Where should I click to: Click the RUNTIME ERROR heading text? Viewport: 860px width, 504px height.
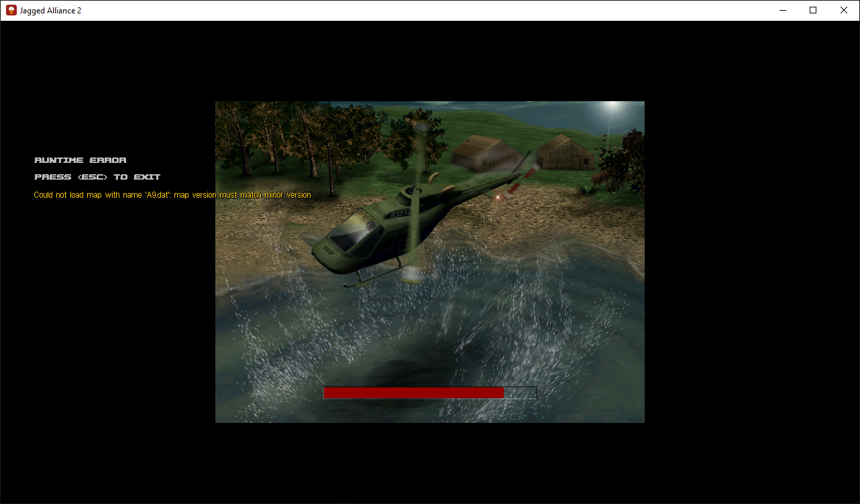click(80, 160)
